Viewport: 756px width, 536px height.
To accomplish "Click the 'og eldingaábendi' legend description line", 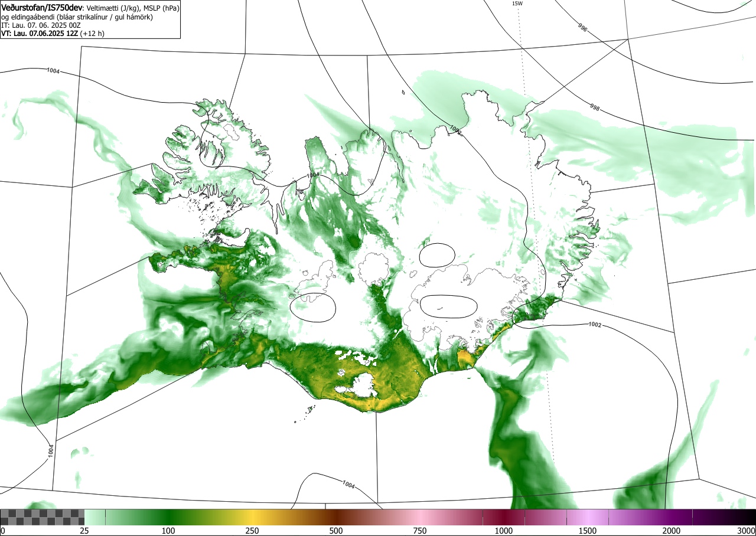I will (77, 17).
